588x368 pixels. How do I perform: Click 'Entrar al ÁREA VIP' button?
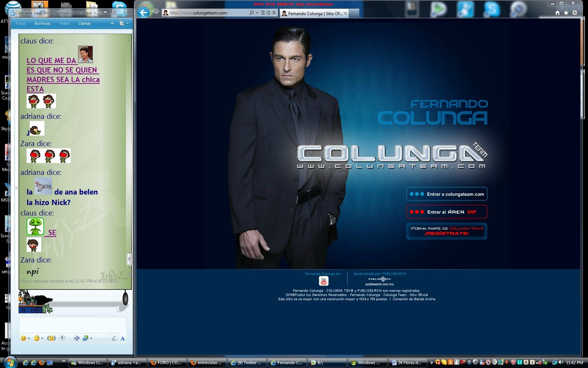click(x=447, y=212)
